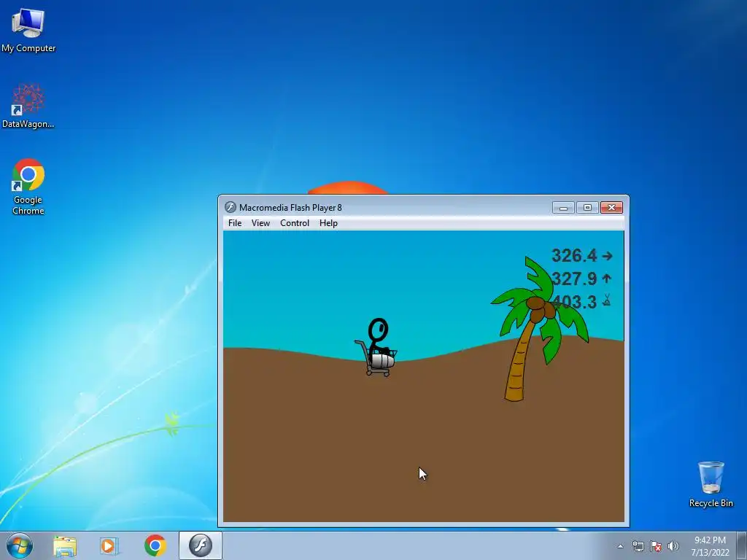Launch Chrome from the taskbar
Viewport: 747px width, 560px height.
coord(155,545)
